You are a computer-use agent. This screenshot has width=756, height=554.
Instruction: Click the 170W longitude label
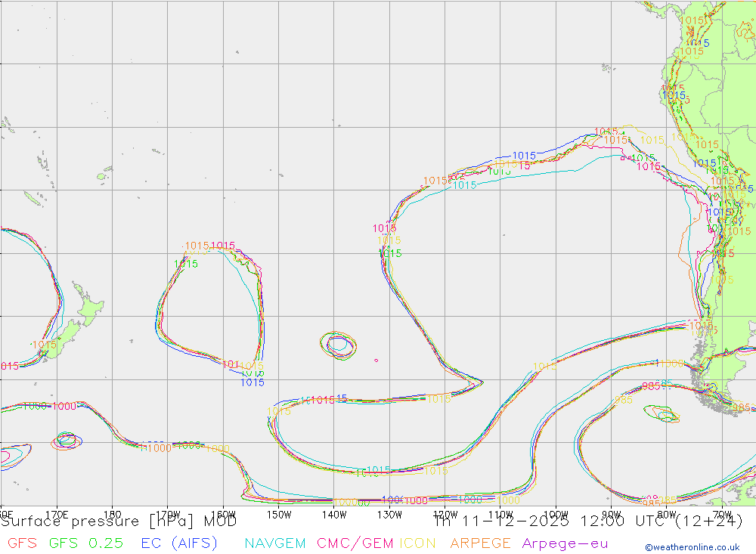click(x=169, y=515)
